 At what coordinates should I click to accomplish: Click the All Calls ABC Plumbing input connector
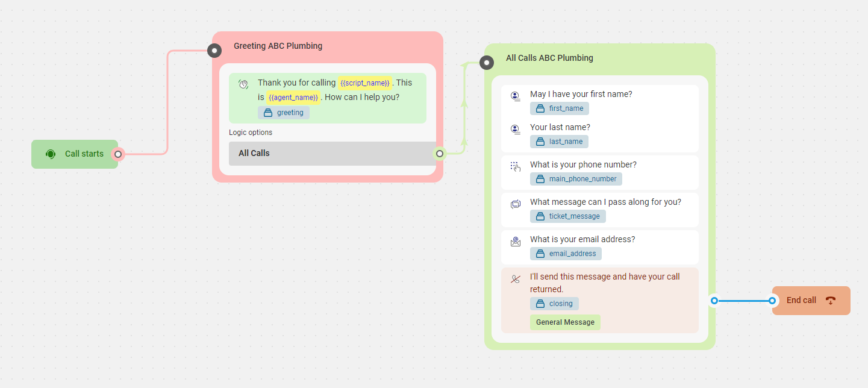click(487, 63)
